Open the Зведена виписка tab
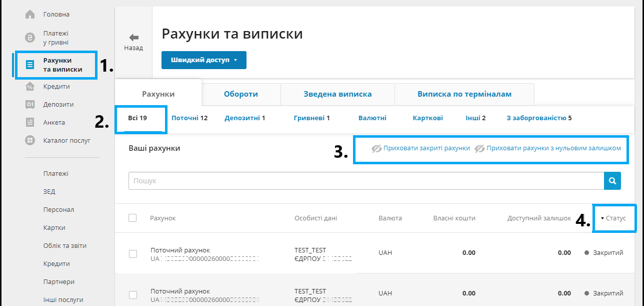The width and height of the screenshot is (644, 306). (x=337, y=94)
